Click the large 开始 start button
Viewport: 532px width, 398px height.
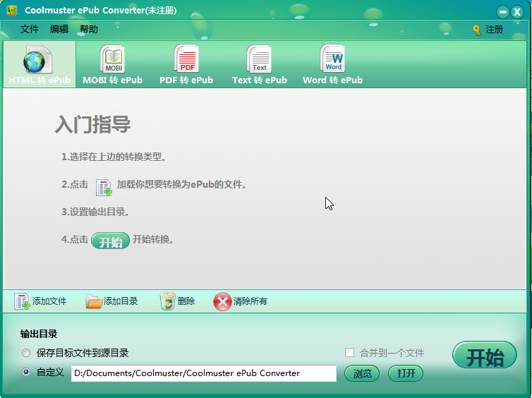pyautogui.click(x=485, y=355)
